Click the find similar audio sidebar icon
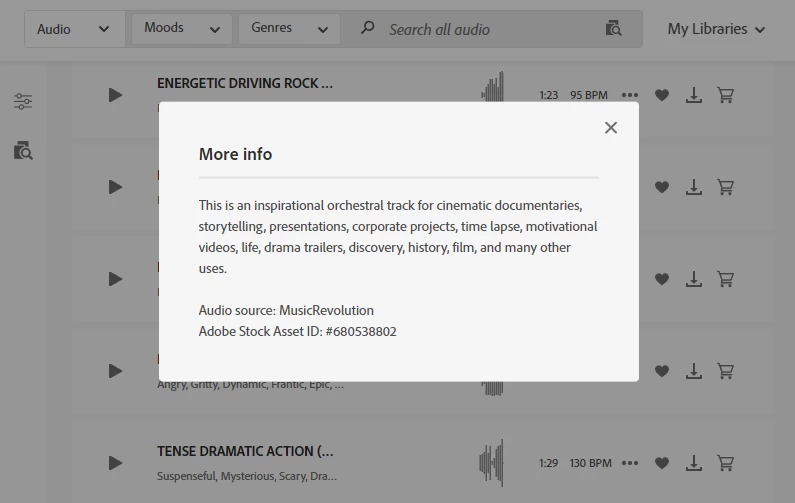Viewport: 795px width, 503px height. point(23,151)
